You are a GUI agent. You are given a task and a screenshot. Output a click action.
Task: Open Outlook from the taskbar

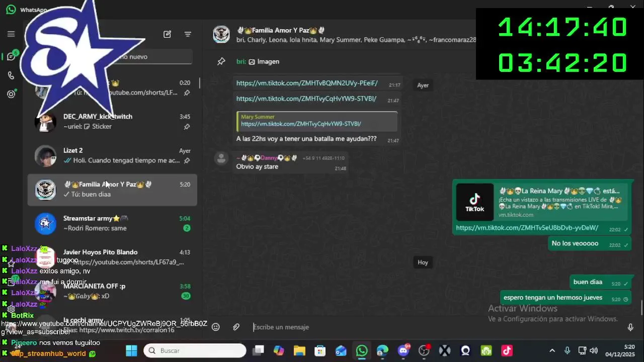(x=341, y=350)
